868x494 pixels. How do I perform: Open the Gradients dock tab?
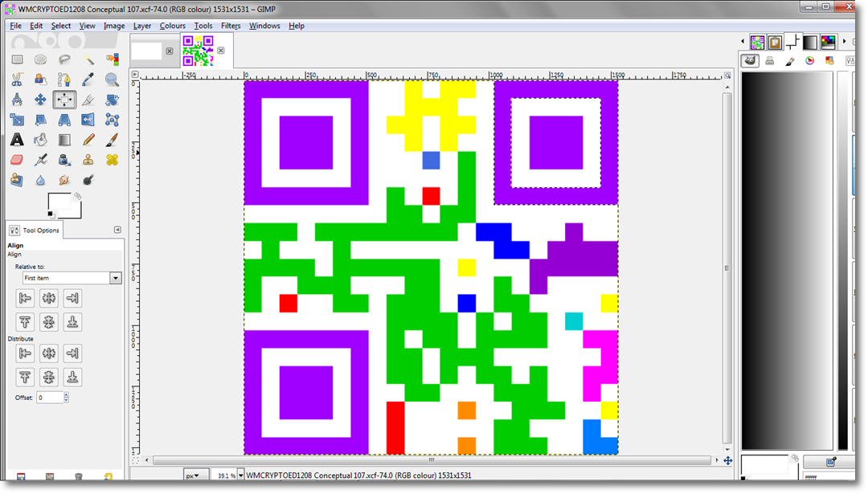click(x=810, y=42)
